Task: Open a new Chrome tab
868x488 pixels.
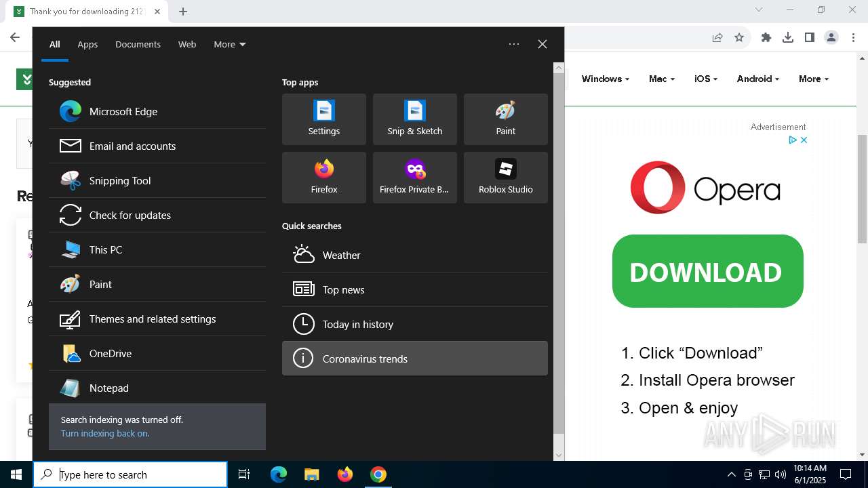Action: (x=183, y=12)
